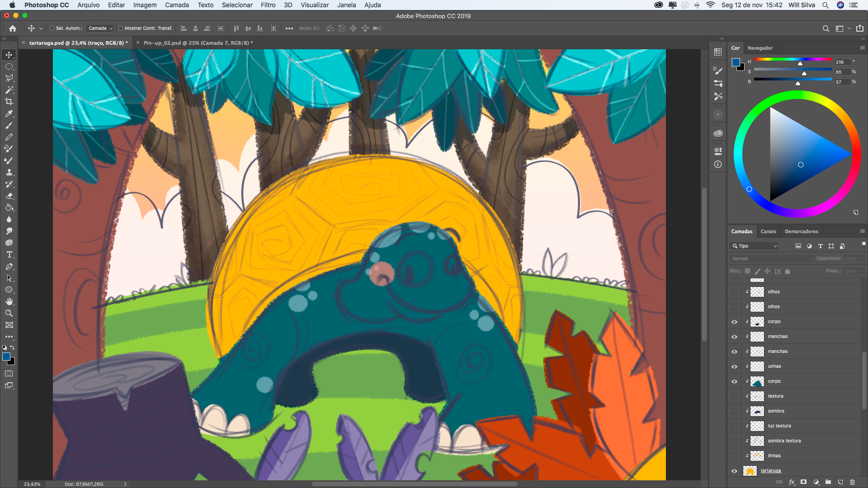This screenshot has height=488, width=868.
Task: Click the delete layer trash icon
Action: pos(852,482)
